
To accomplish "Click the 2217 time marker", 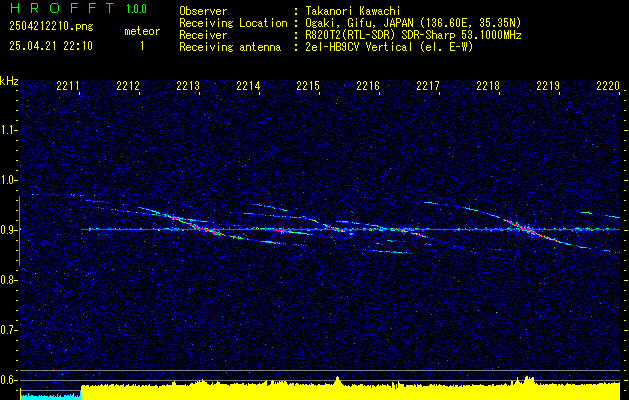I will [428, 85].
